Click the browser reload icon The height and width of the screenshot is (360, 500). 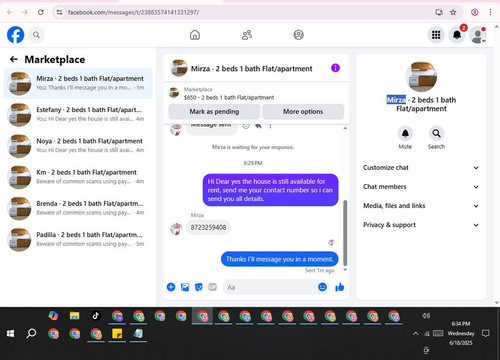coord(41,12)
